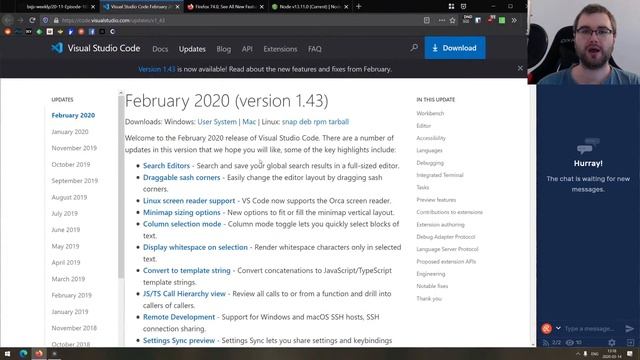640x360 pixels.
Task: Click the Firefox icon in taskbar
Action: (x=39, y=353)
